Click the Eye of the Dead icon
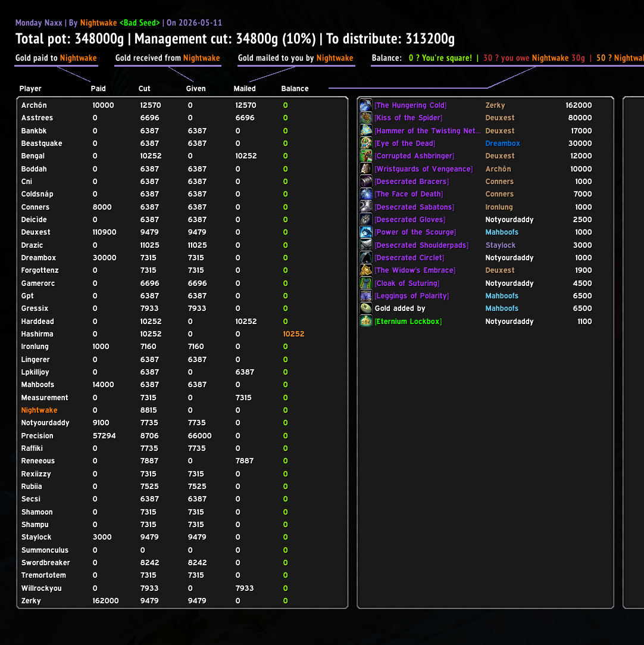 (366, 143)
